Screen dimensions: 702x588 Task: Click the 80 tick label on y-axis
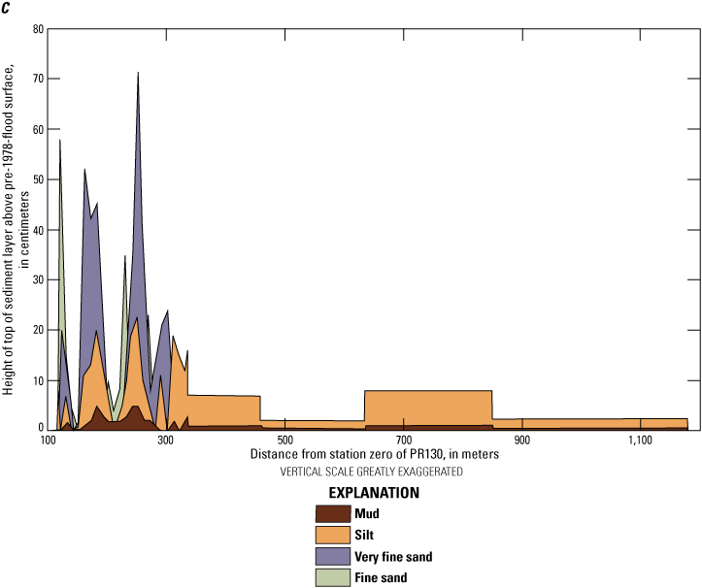36,28
